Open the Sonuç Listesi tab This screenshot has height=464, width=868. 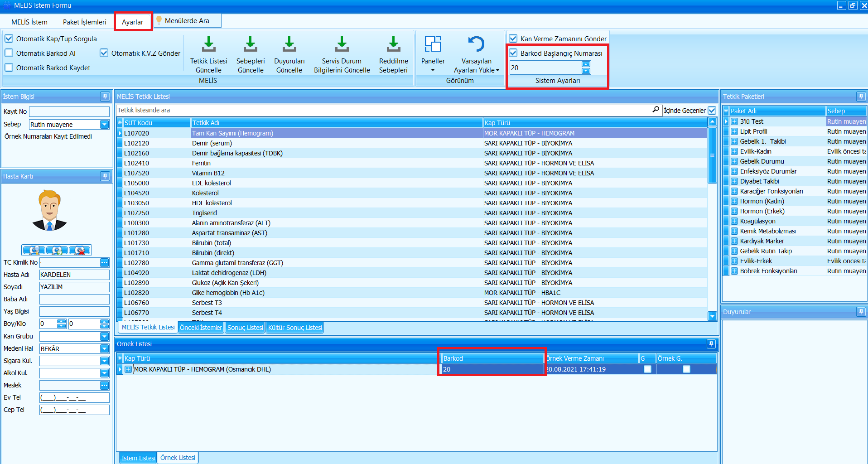[x=245, y=328]
